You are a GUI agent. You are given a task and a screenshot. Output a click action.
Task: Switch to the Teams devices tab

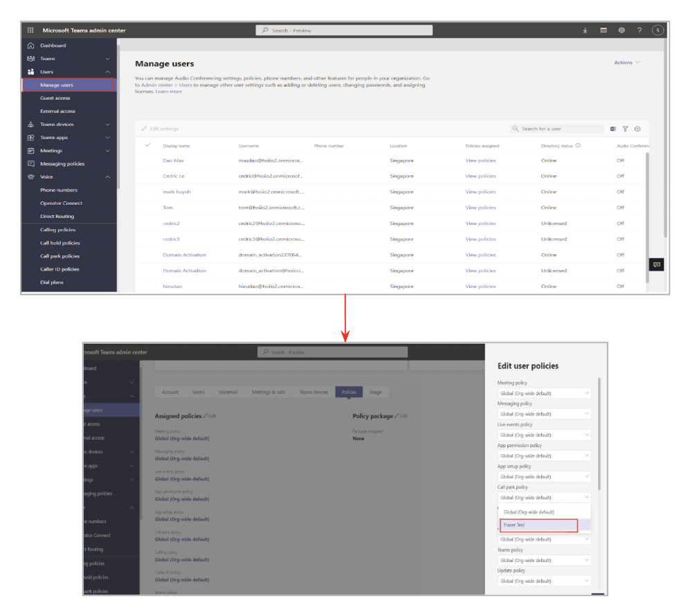point(314,392)
